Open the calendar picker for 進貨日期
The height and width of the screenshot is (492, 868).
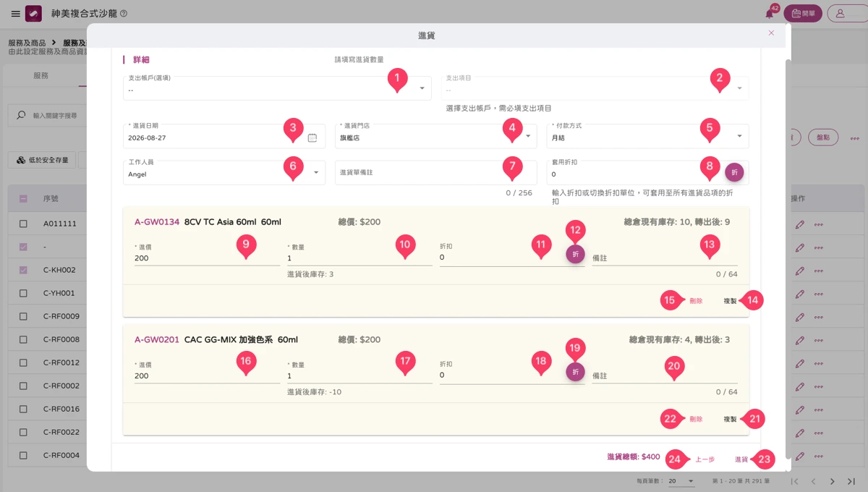(312, 137)
